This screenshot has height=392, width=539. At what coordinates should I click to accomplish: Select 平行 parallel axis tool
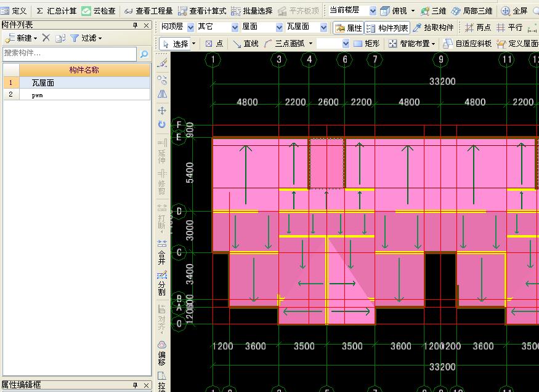(510, 28)
